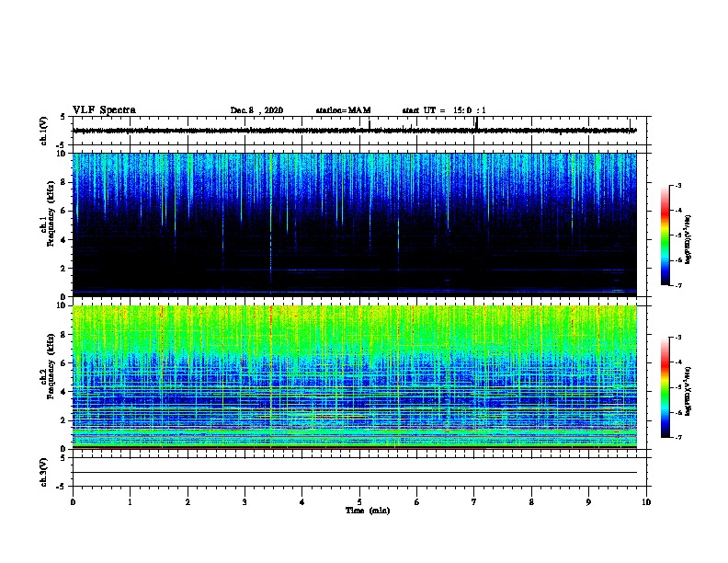
Task: Click the "4" tick on ch.1 frequency axis
Action: point(63,240)
